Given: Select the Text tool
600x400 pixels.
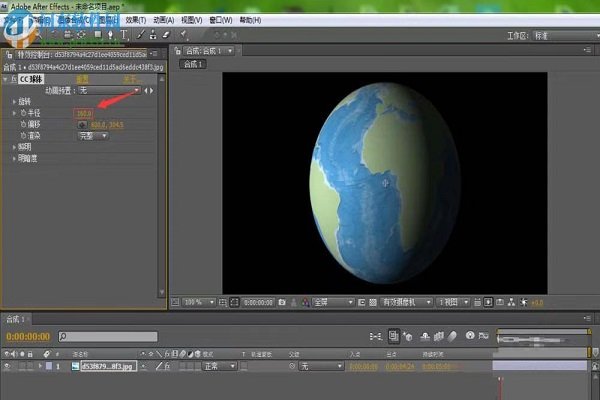Looking at the screenshot, I should (124, 35).
